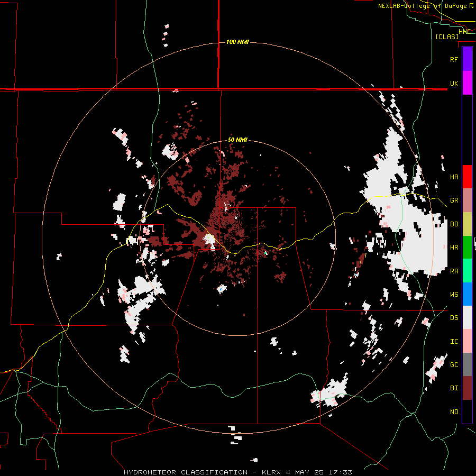This screenshot has width=476, height=476.
Task: Click the dark green HR legend swatch
Action: [467, 247]
